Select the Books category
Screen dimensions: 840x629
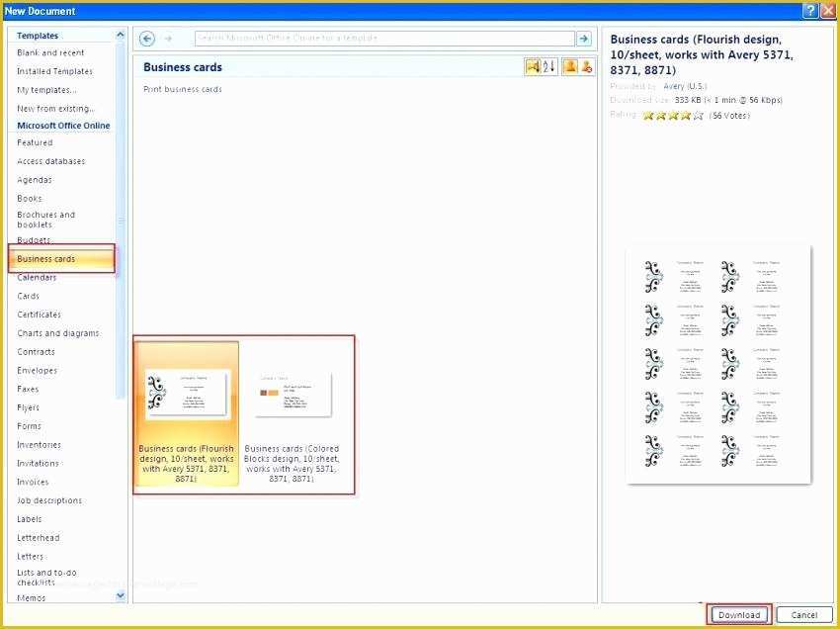pyautogui.click(x=30, y=199)
